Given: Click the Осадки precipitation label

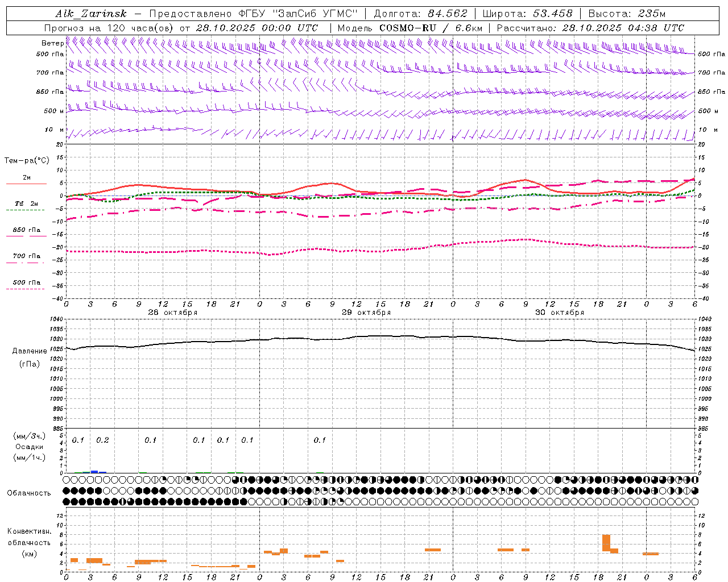Looking at the screenshot, I should point(30,447).
